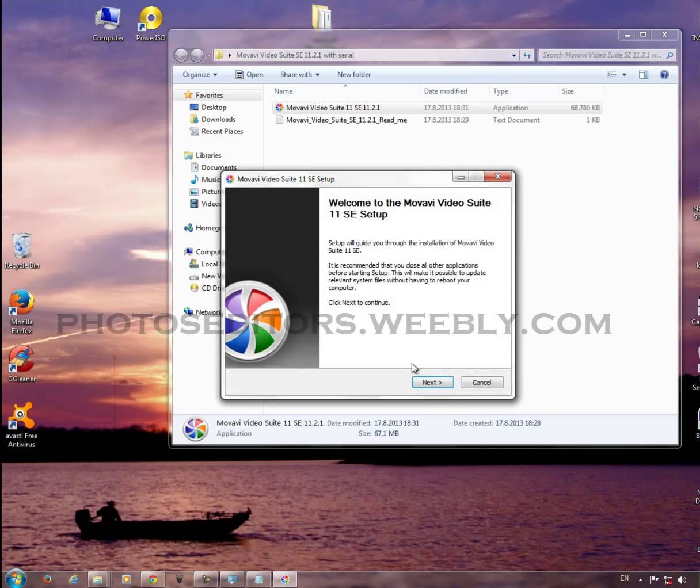Click the media player taskbar icon
This screenshot has width=700, height=588.
point(126,579)
